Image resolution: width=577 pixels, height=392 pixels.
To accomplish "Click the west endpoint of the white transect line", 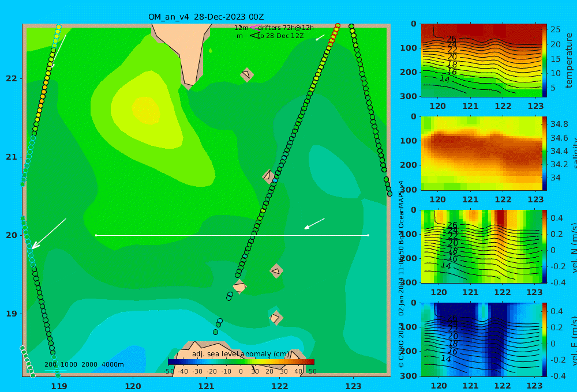I will (96, 235).
